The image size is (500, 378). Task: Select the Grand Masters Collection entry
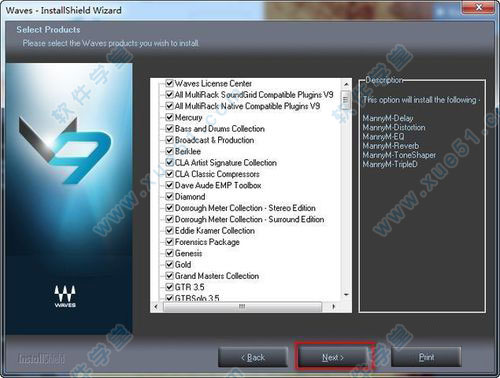[217, 276]
